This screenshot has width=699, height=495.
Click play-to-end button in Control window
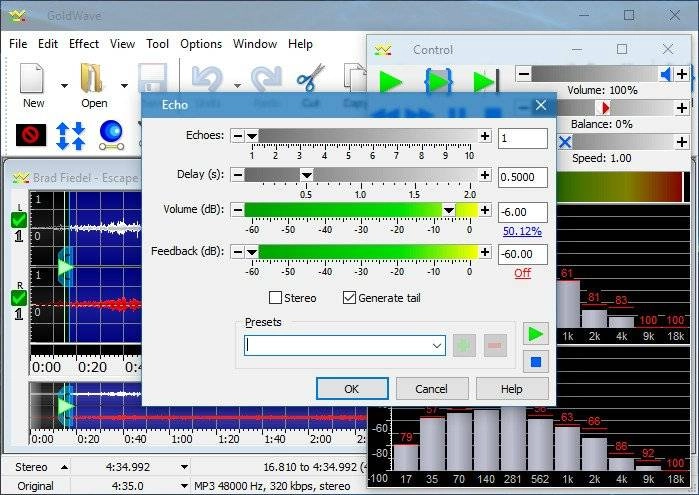(486, 82)
